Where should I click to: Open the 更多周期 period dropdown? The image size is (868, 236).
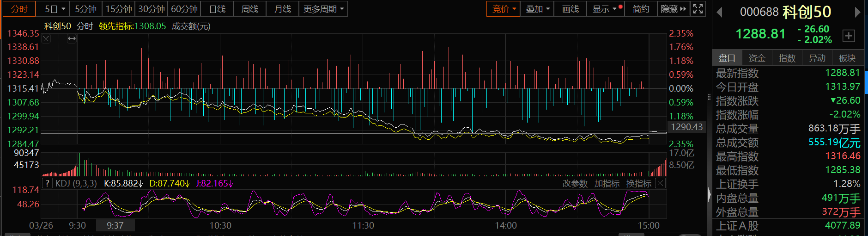click(x=323, y=9)
